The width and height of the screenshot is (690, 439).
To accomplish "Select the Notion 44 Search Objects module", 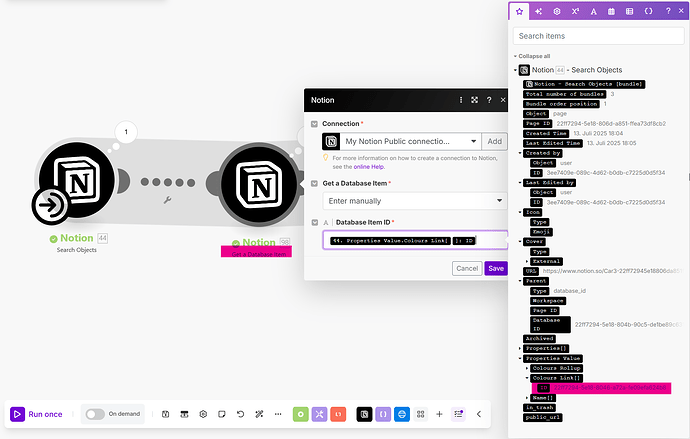I will (x=76, y=180).
